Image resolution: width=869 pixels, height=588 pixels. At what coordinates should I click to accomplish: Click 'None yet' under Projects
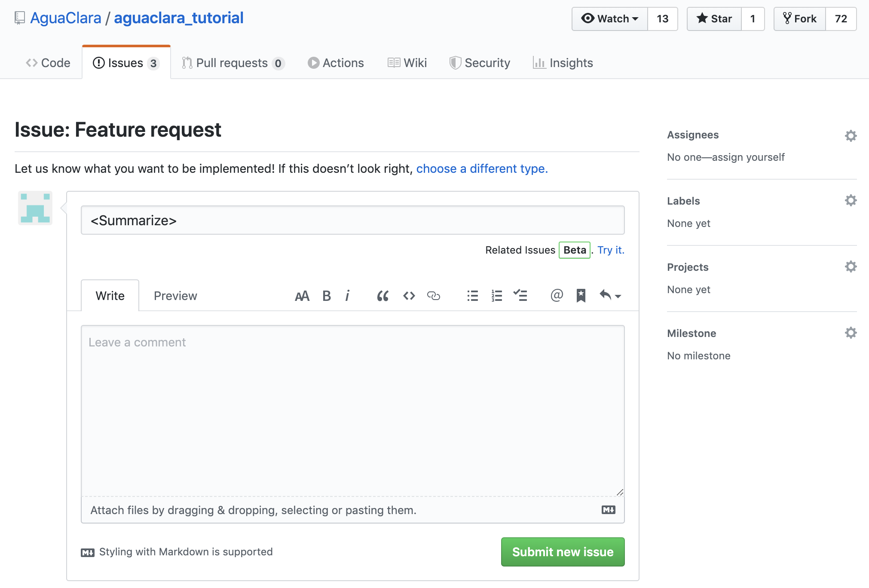pyautogui.click(x=688, y=290)
